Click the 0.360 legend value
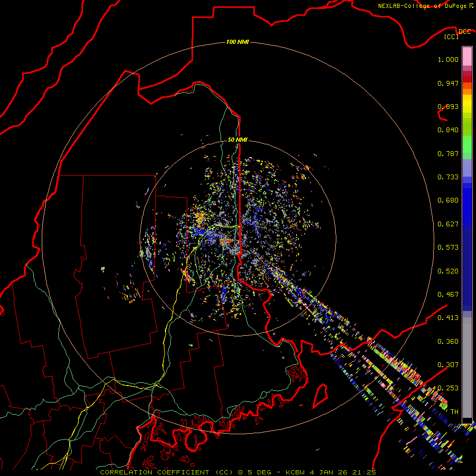This screenshot has height=476, width=476. 448,342
